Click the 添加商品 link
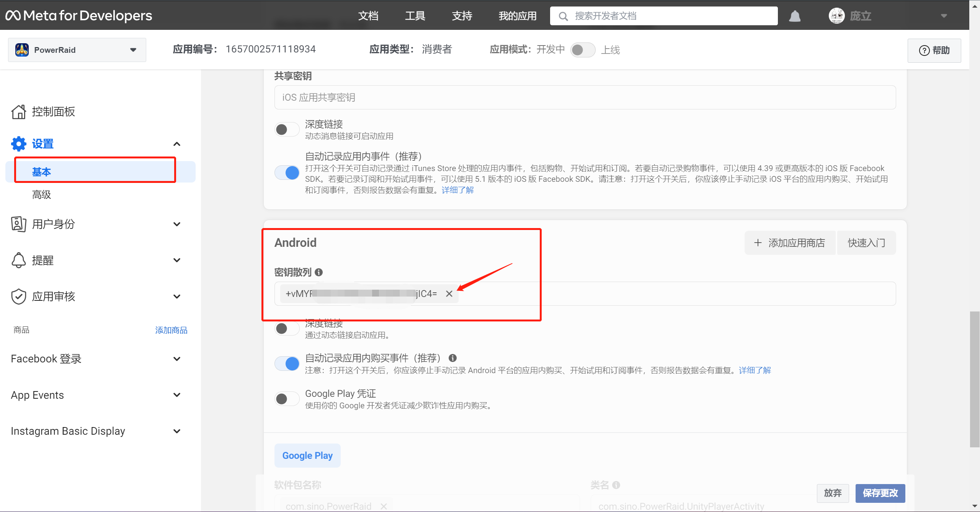Viewport: 980px width, 512px height. coord(171,330)
